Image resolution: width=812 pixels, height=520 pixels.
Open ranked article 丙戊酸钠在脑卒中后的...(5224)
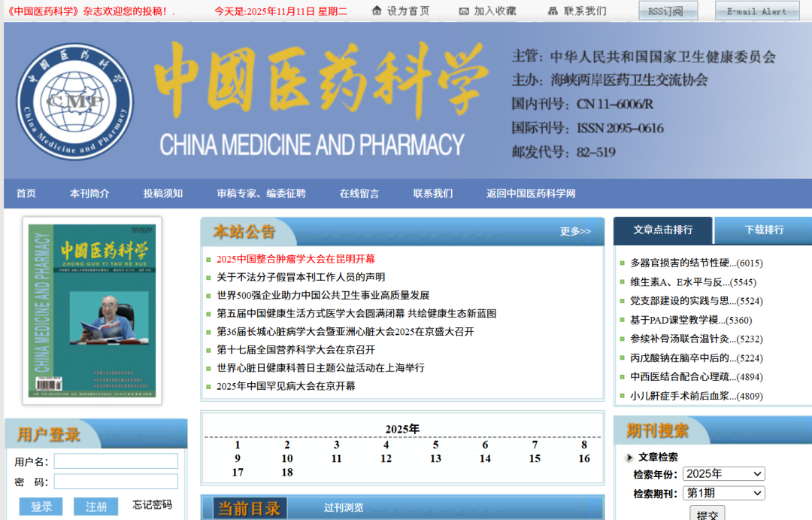(x=696, y=358)
